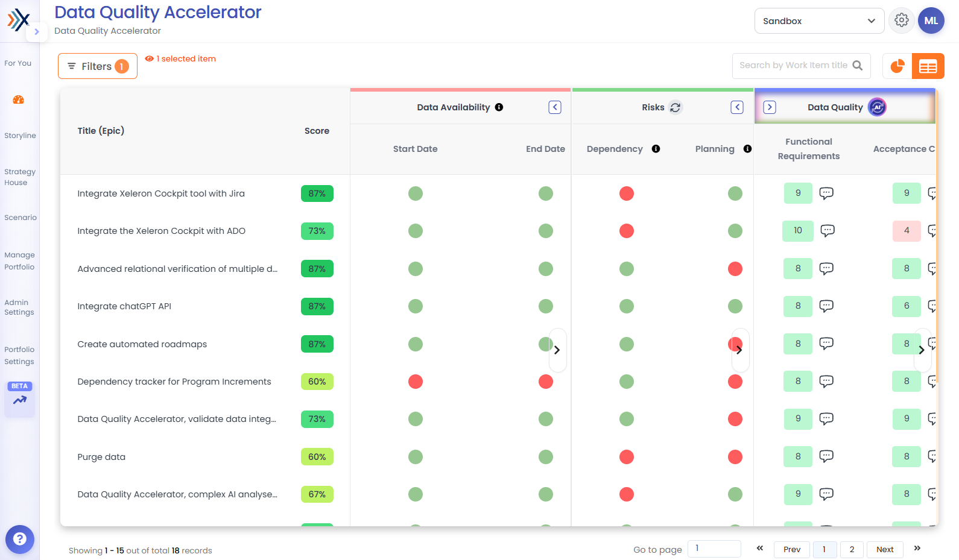Open Scenario in the sidebar

coord(21,218)
